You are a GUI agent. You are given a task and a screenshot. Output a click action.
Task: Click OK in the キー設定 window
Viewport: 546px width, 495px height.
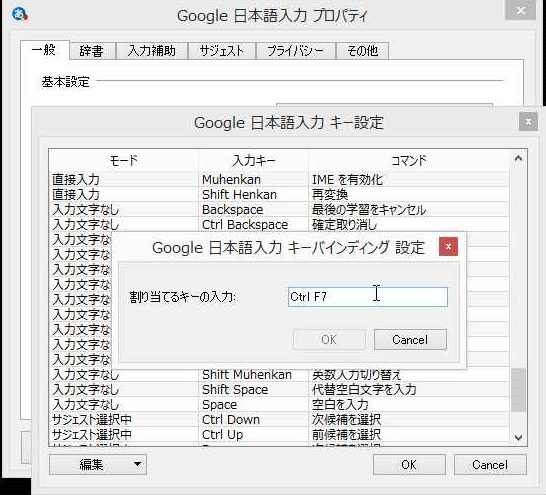(409, 465)
